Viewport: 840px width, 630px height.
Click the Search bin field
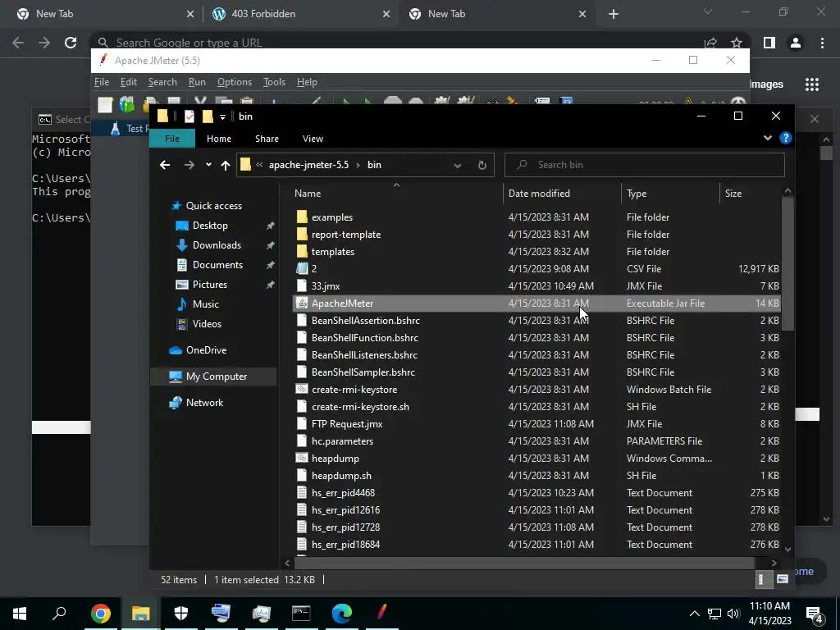(x=645, y=165)
